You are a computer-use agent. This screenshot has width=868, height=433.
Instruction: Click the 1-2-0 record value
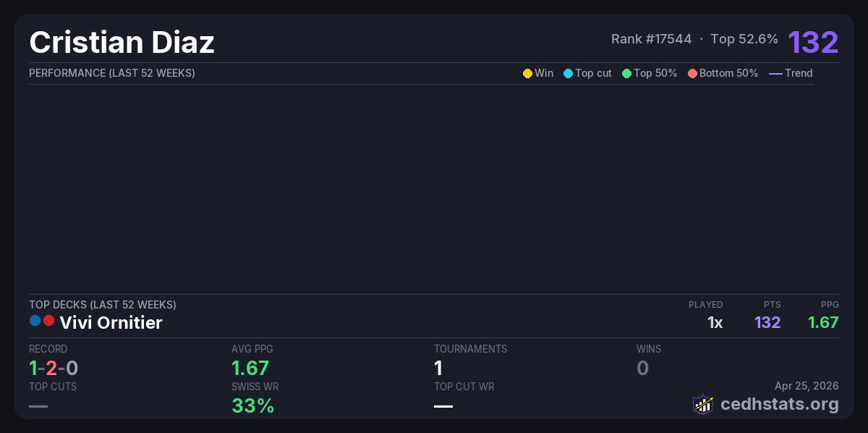pos(54,368)
